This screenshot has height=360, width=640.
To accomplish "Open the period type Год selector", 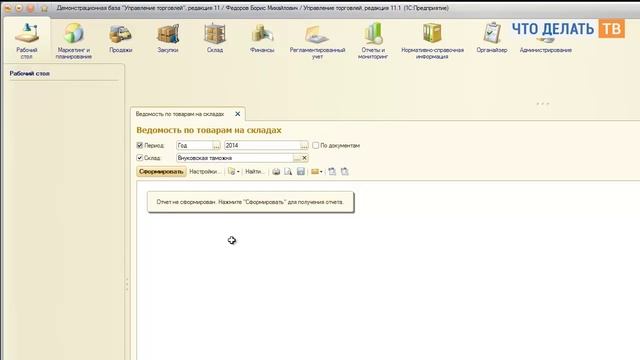I will tap(216, 146).
